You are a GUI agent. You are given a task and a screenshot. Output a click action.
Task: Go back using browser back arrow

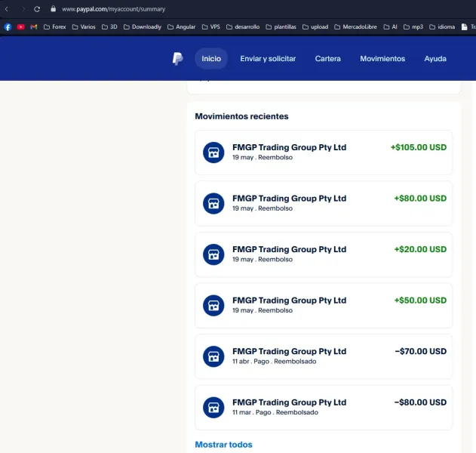7,9
